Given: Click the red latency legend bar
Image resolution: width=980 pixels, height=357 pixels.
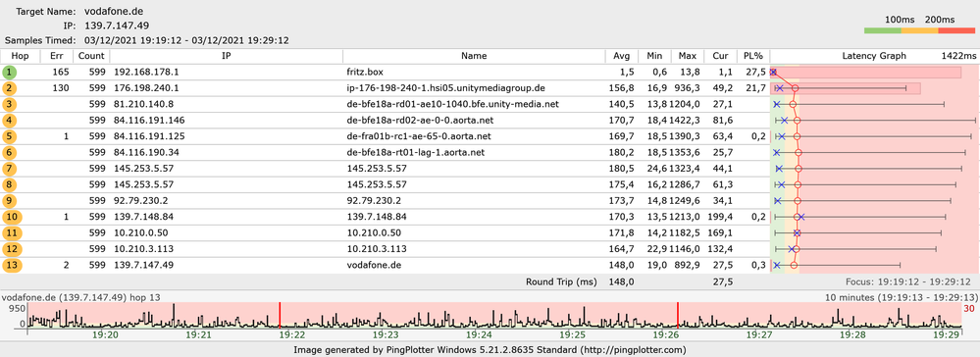Looking at the screenshot, I should click(x=956, y=30).
